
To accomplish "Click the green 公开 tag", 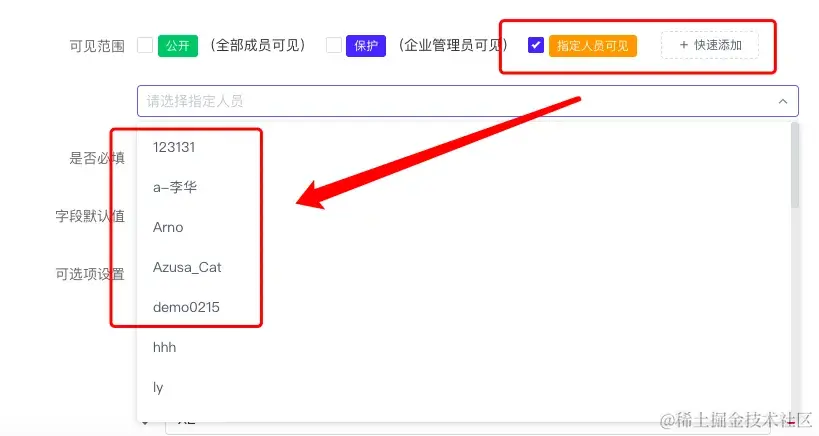I will [x=178, y=46].
